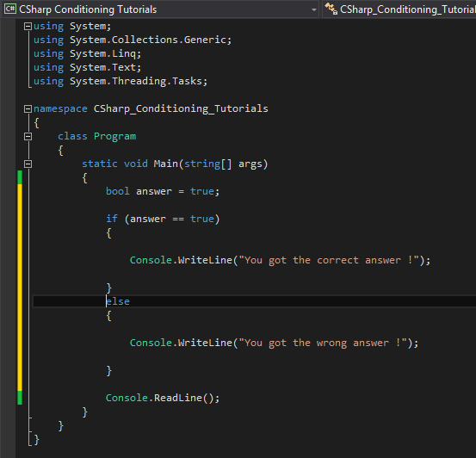This screenshot has width=476, height=458.
Task: Click the 'args' parameter
Action: (250, 164)
